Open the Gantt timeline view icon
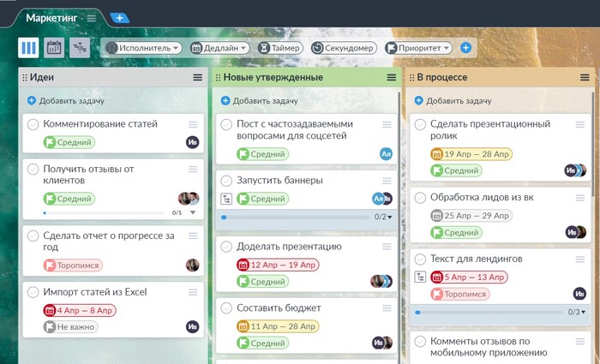This screenshot has height=364, width=600. point(80,48)
